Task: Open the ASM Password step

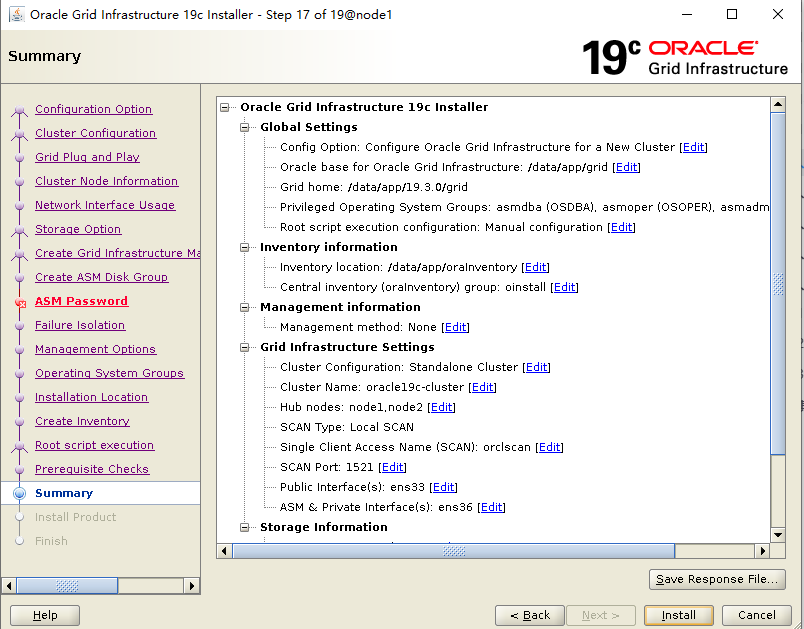Action: pyautogui.click(x=81, y=301)
